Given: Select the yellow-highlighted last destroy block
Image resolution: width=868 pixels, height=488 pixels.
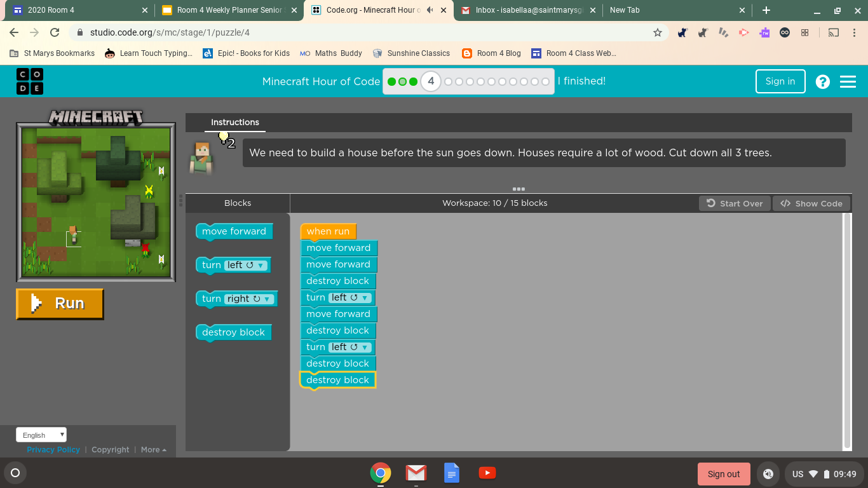Looking at the screenshot, I should click(337, 380).
